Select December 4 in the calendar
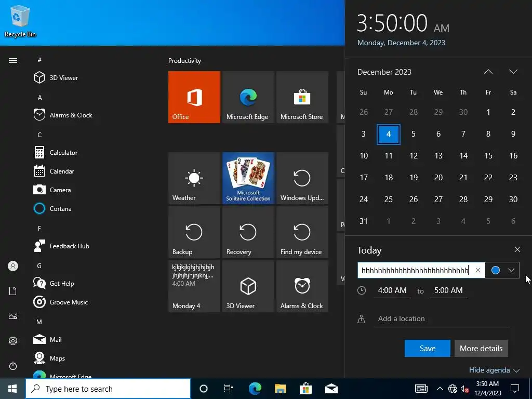532x399 pixels. [389, 134]
